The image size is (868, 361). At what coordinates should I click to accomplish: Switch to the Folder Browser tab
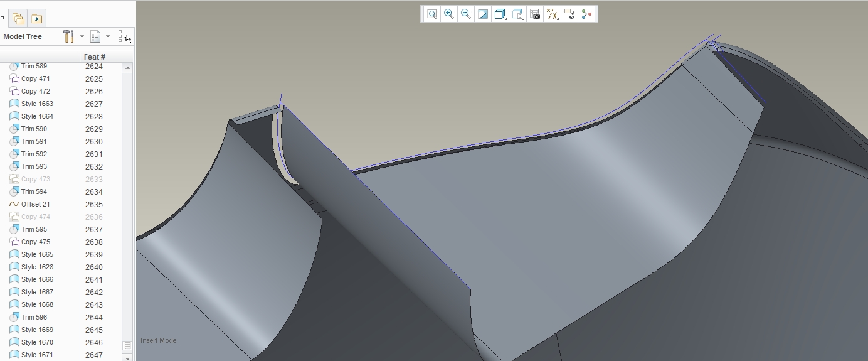click(18, 18)
